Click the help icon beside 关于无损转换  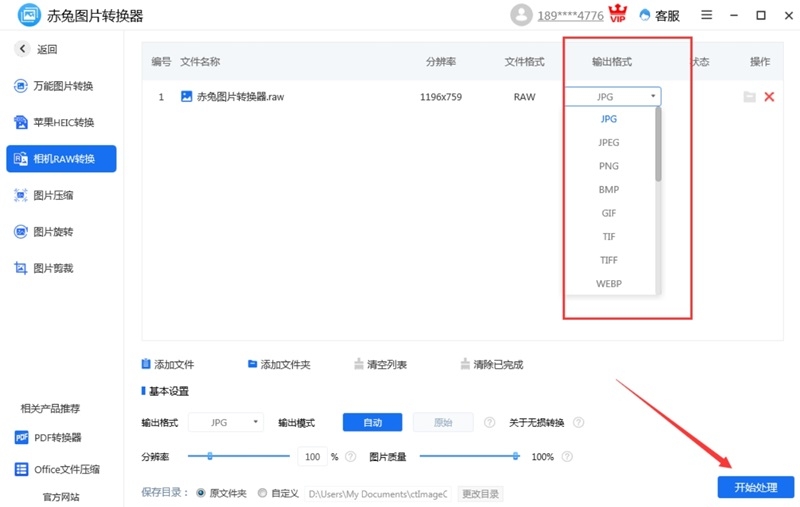(578, 422)
